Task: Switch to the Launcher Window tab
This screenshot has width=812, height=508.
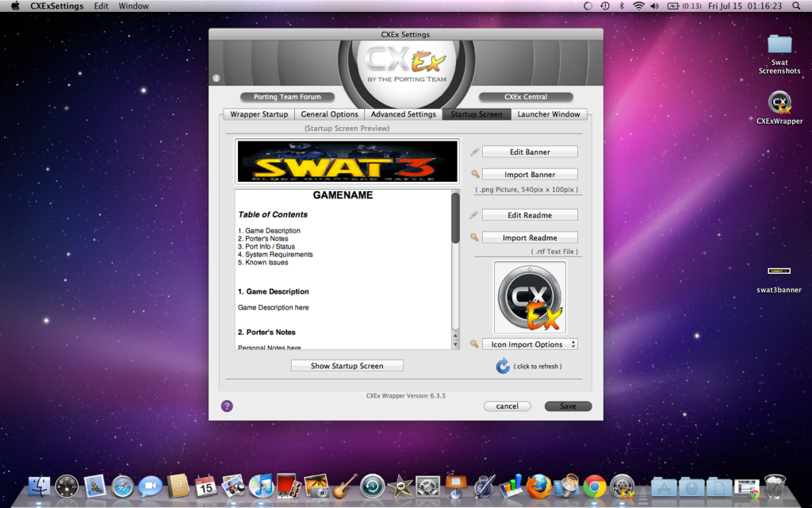Action: [x=549, y=114]
